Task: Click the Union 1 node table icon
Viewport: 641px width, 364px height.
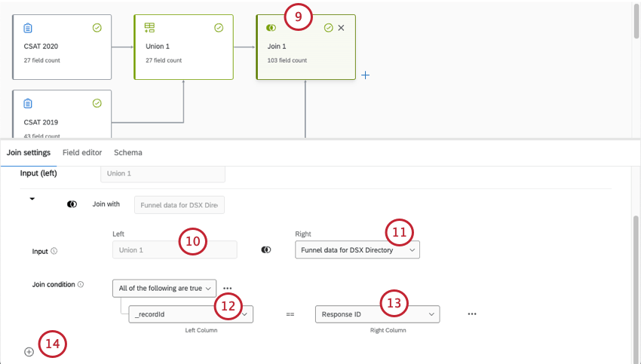Action: click(149, 28)
